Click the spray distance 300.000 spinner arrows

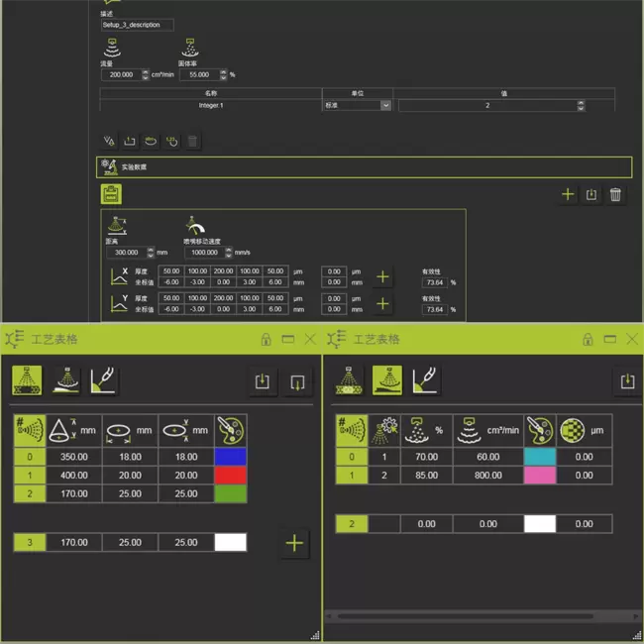[x=151, y=253]
